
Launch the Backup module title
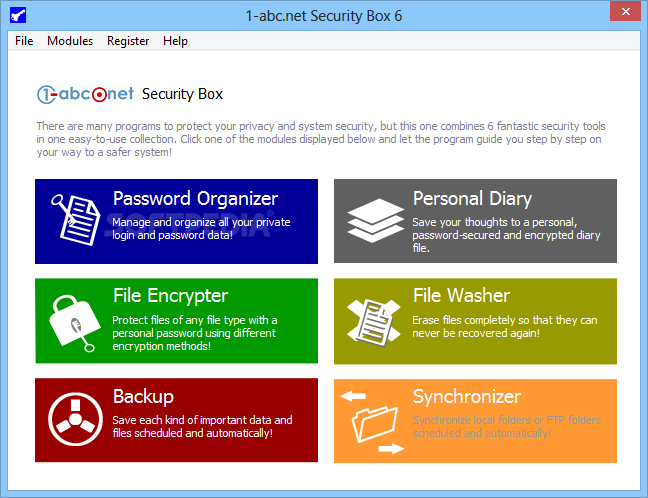pos(143,397)
